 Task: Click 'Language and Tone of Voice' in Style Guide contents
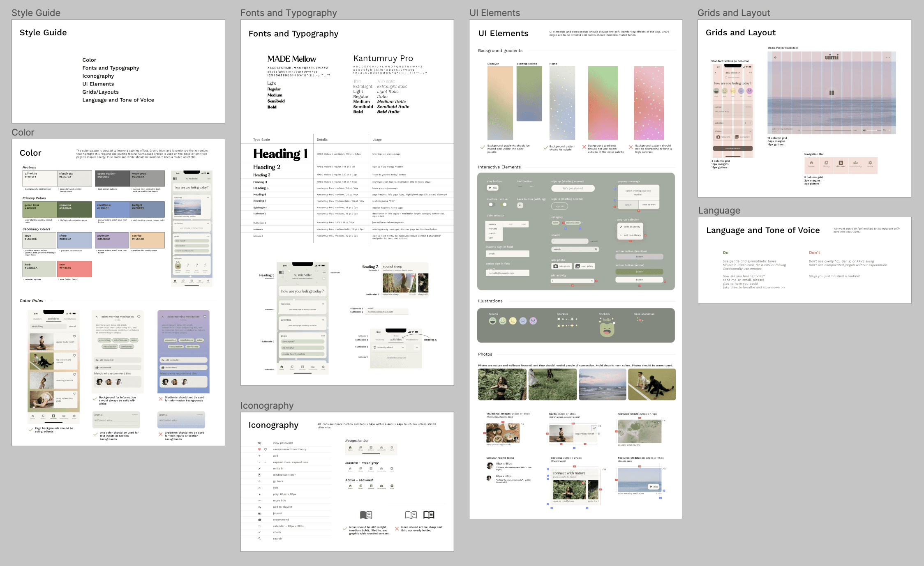(118, 100)
